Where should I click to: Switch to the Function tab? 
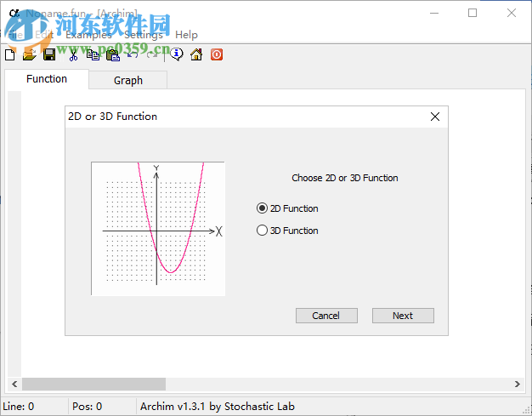click(47, 79)
